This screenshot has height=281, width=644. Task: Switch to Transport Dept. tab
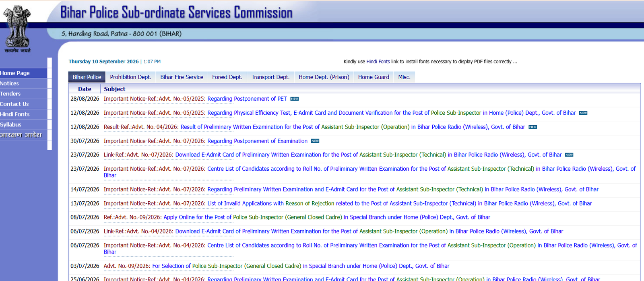click(x=270, y=77)
